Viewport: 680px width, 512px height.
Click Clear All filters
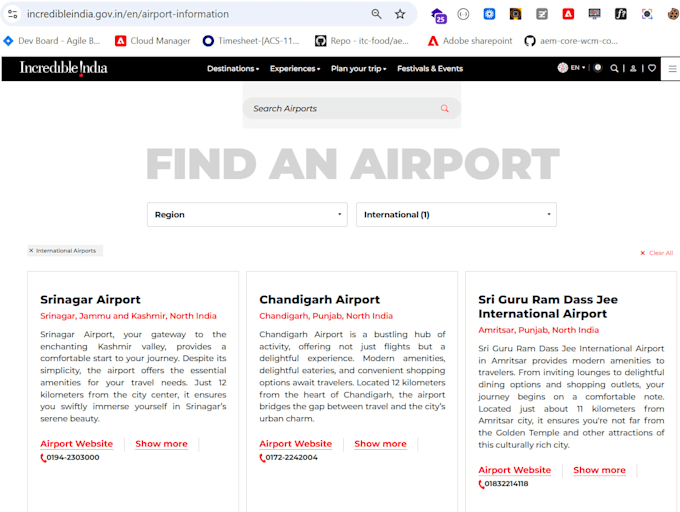[657, 253]
